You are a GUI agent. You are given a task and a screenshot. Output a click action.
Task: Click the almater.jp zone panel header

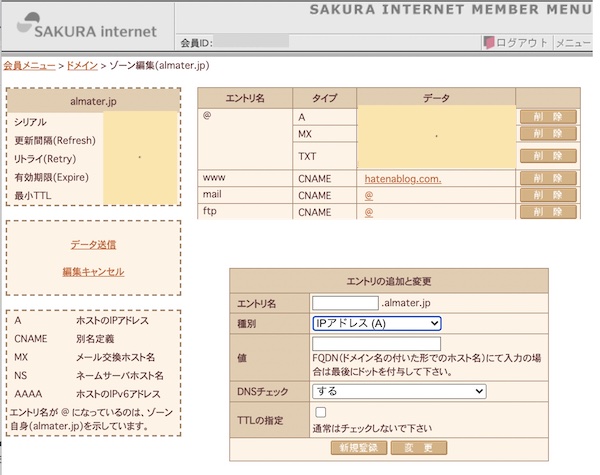click(x=93, y=101)
